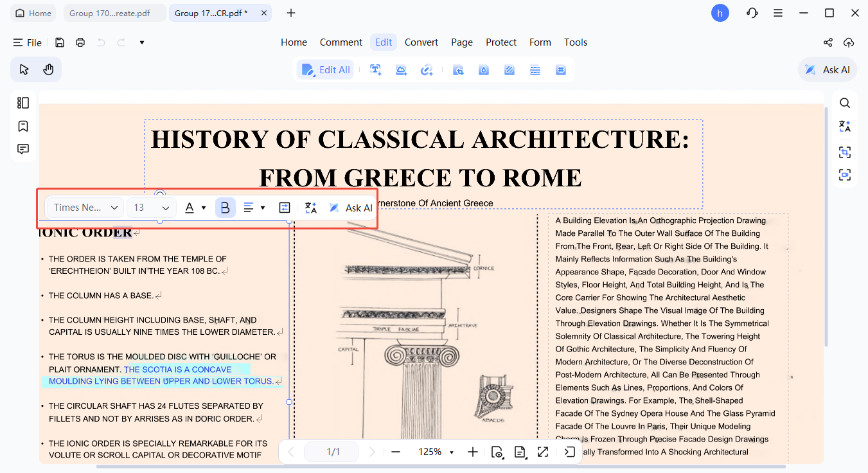Switch to the Convert ribbon tab

[x=421, y=42]
